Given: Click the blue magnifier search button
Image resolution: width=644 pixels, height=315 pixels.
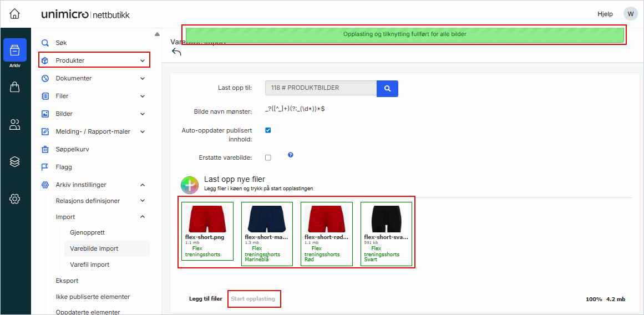Looking at the screenshot, I should [387, 88].
